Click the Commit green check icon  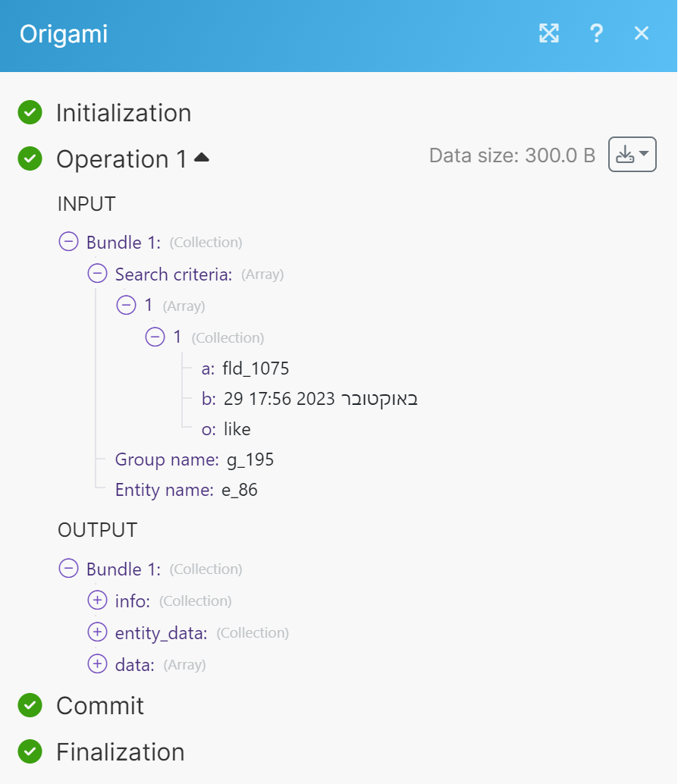(x=30, y=705)
